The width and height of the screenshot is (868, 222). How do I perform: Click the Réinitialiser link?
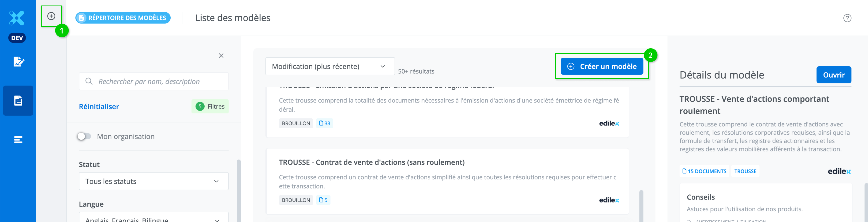99,107
